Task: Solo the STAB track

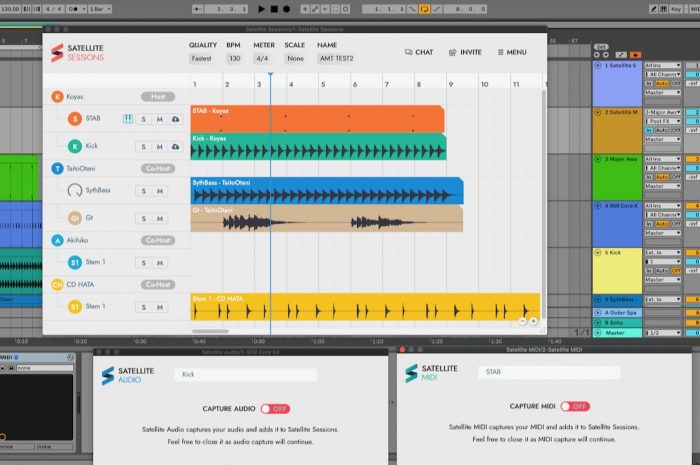Action: click(x=143, y=119)
